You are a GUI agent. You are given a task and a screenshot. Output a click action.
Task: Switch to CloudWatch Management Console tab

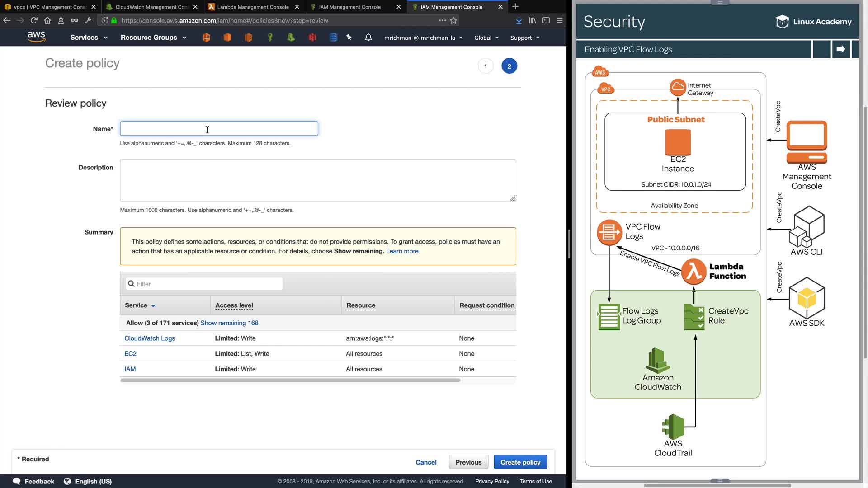pos(151,7)
